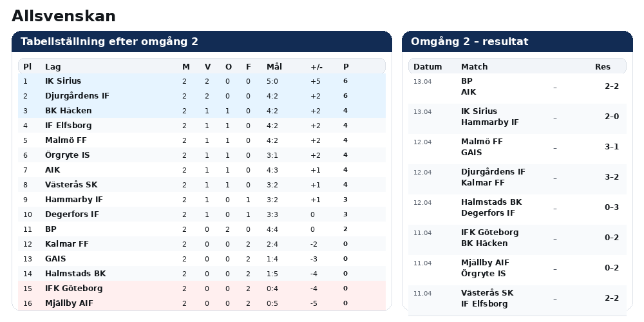Screen dimensions: 644x322
Task: Click the 2–0 score for IK Sirius match
Action: (611, 117)
